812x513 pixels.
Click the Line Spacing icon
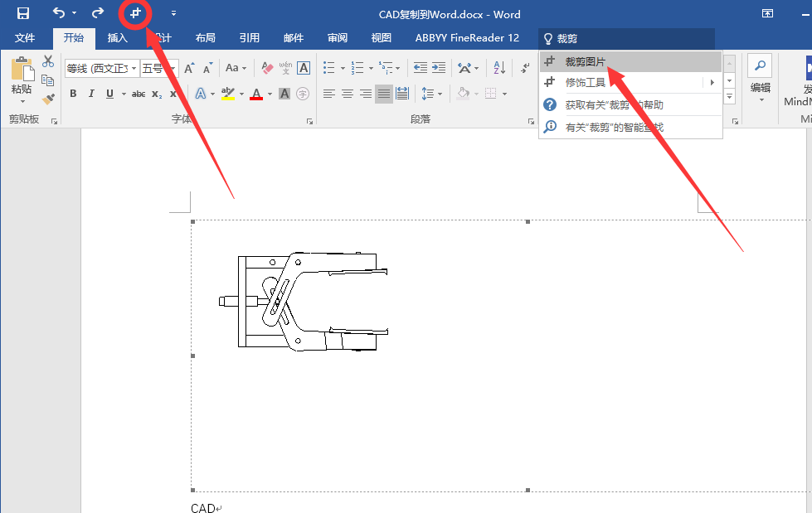pyautogui.click(x=428, y=94)
